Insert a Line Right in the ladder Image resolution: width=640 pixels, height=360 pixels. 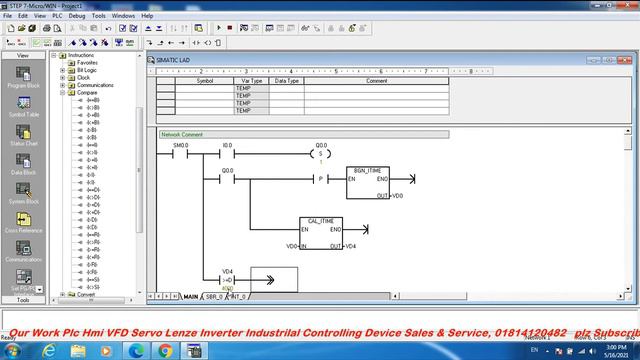click(182, 42)
